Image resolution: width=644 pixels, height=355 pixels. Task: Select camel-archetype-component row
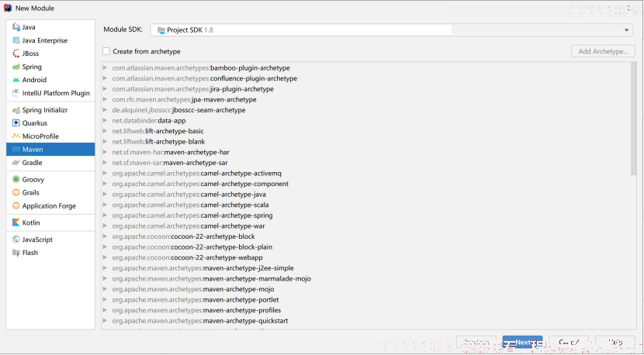pyautogui.click(x=365, y=184)
